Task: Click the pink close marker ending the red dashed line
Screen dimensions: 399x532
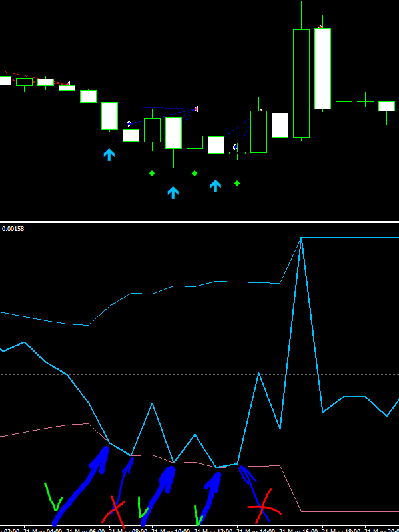Action: [x=68, y=83]
